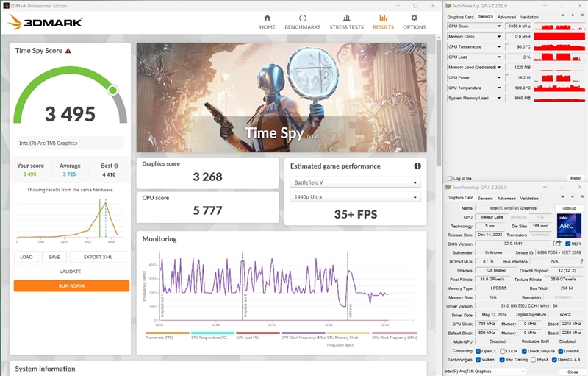The height and width of the screenshot is (376, 588).
Task: Open the Options gear icon
Action: coord(414,18)
